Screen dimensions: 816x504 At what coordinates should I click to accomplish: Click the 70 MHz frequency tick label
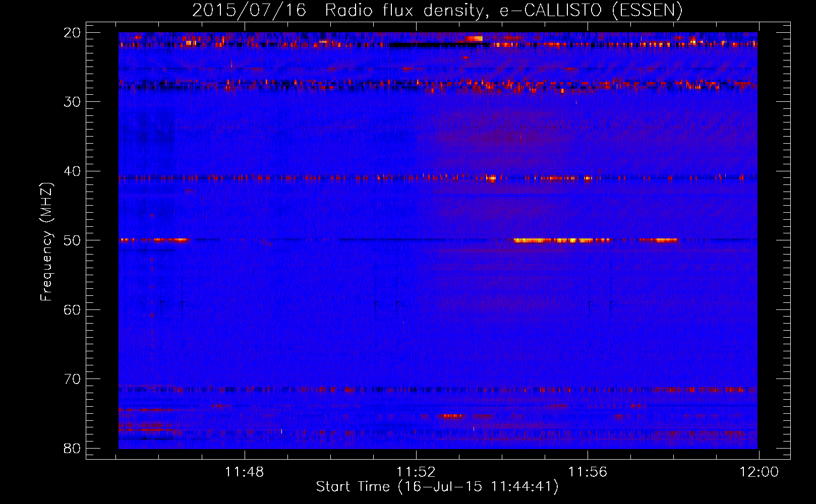pos(72,379)
